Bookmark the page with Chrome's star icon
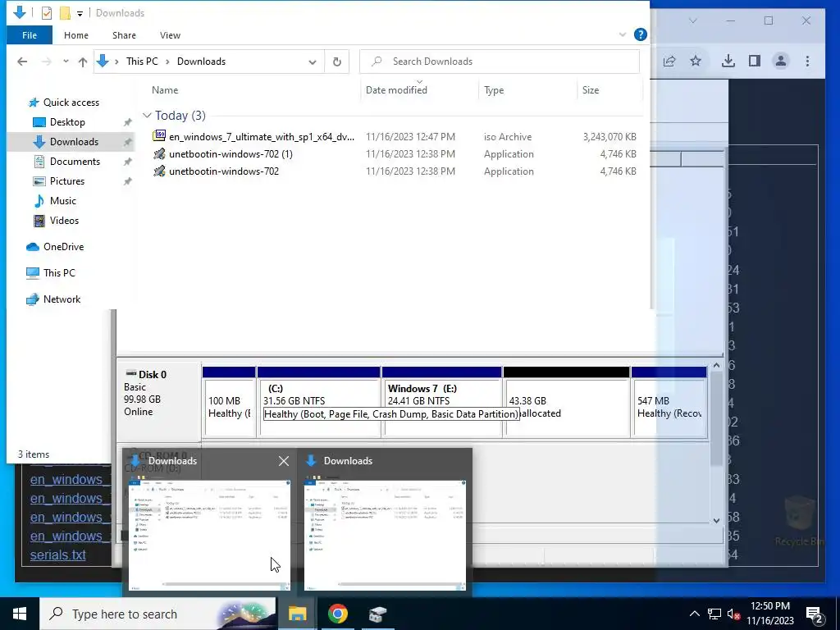This screenshot has height=630, width=840. [696, 61]
